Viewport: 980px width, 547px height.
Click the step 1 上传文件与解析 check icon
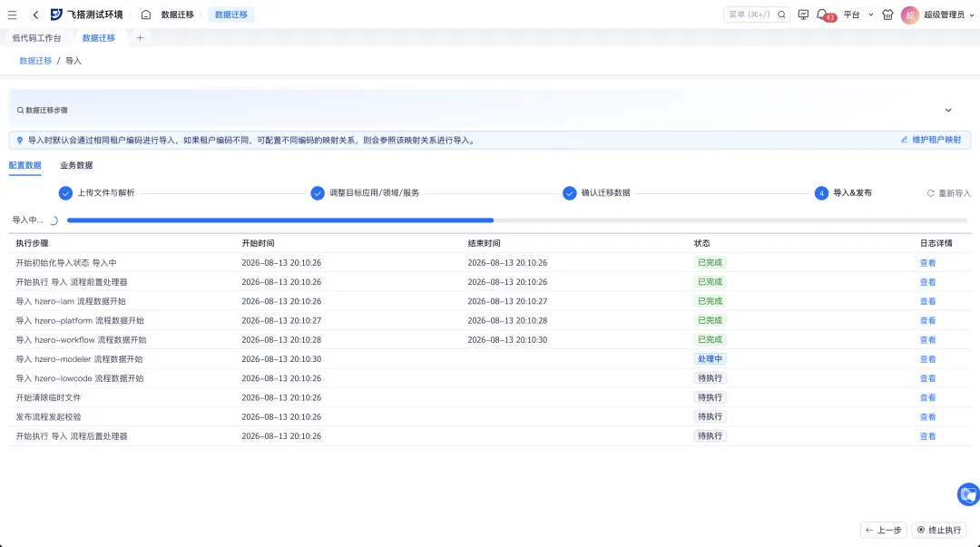[x=65, y=193]
